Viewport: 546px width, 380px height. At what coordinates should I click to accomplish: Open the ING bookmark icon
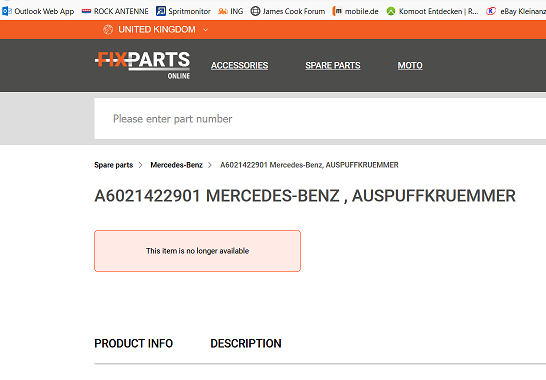[x=223, y=11]
